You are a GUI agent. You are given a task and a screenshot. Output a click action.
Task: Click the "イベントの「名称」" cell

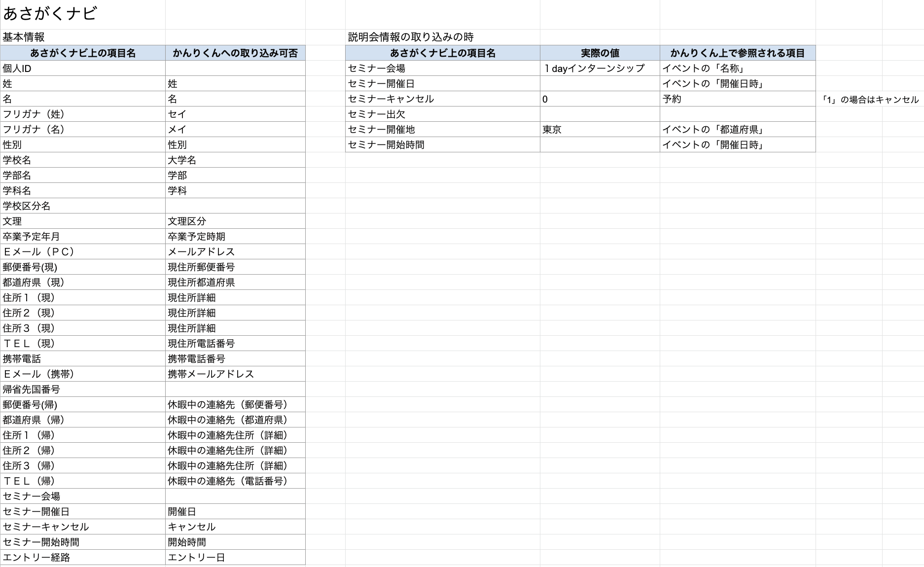[703, 69]
